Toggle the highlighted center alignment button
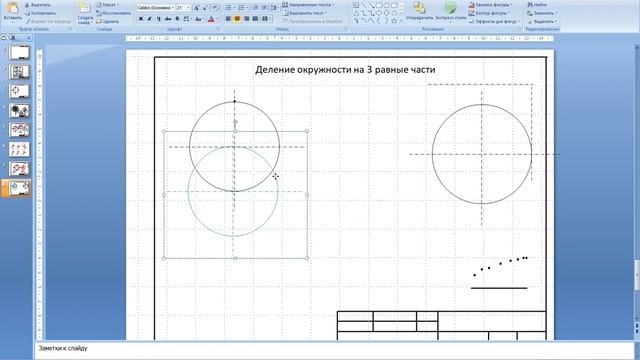 tap(238, 19)
